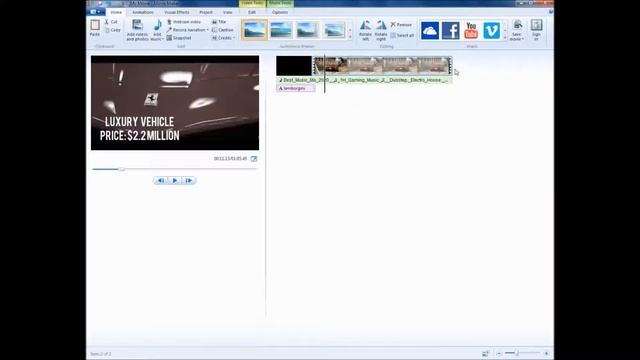This screenshot has height=360, width=640.
Task: Open the Project tab
Action: click(206, 13)
